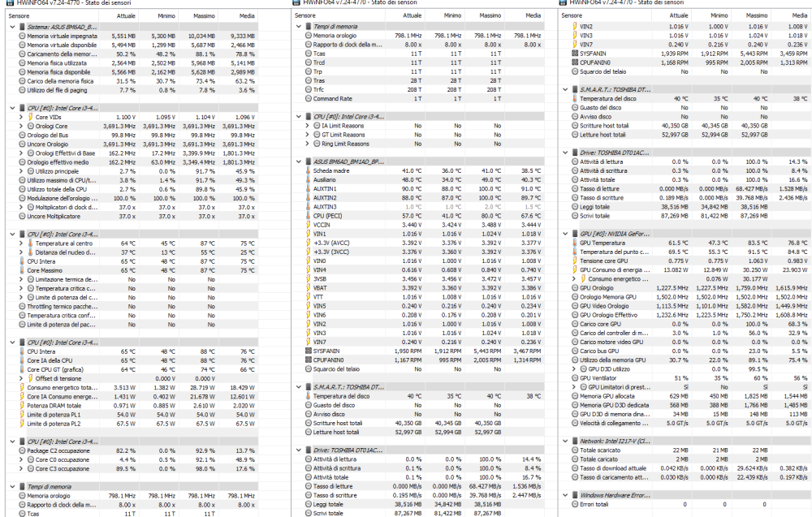Expand the Utilizzo principale row
This screenshot has height=517, width=812.
pos(21,171)
